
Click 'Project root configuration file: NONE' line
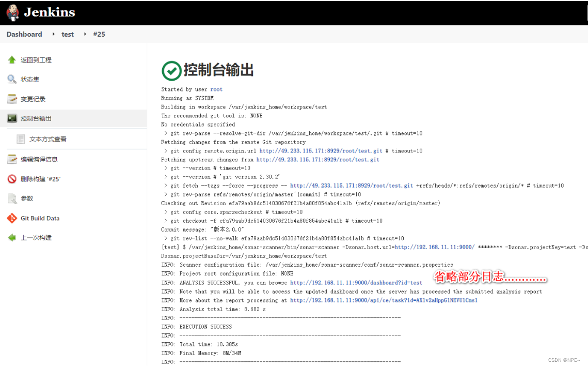(x=227, y=273)
